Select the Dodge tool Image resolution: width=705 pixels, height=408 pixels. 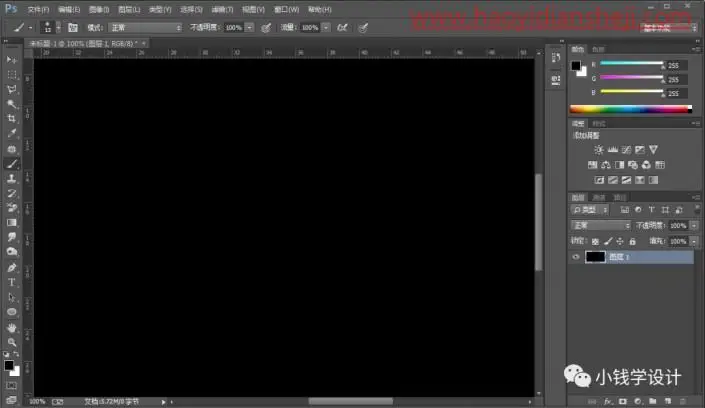pos(12,252)
